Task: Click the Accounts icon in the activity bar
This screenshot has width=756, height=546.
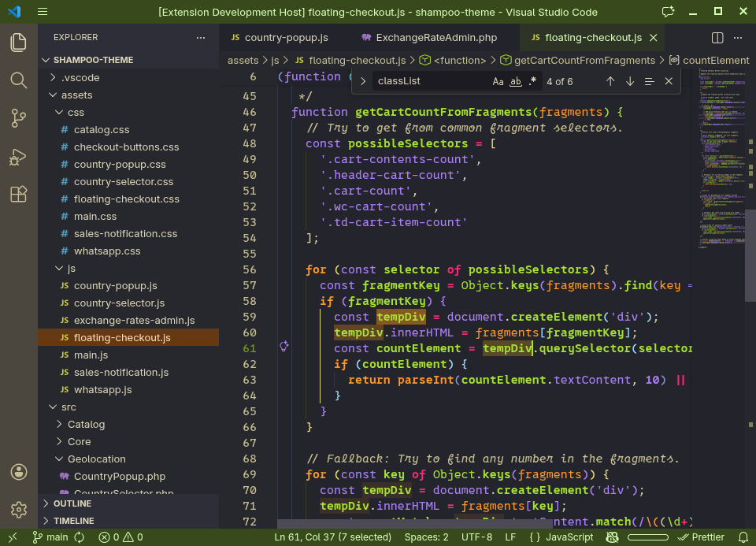Action: [18, 474]
